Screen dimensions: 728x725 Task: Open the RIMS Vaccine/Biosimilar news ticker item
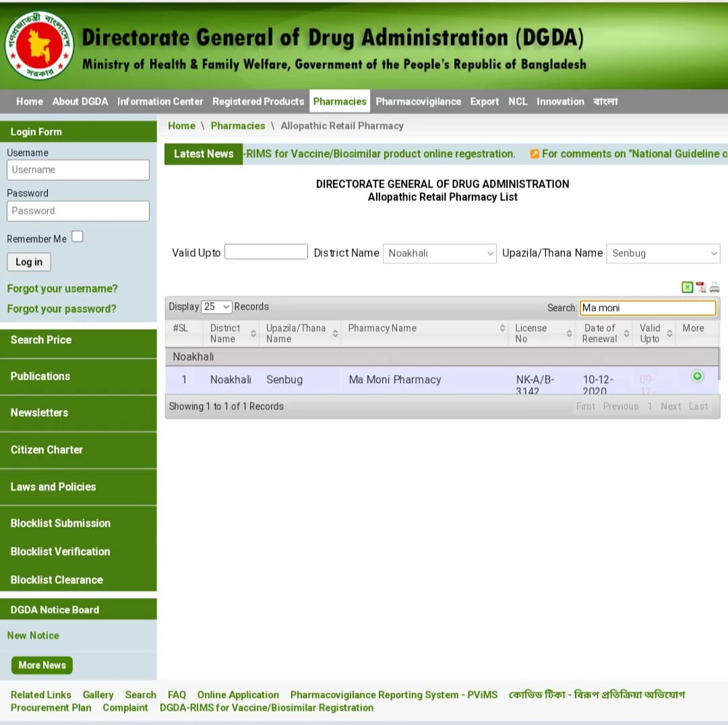[380, 154]
